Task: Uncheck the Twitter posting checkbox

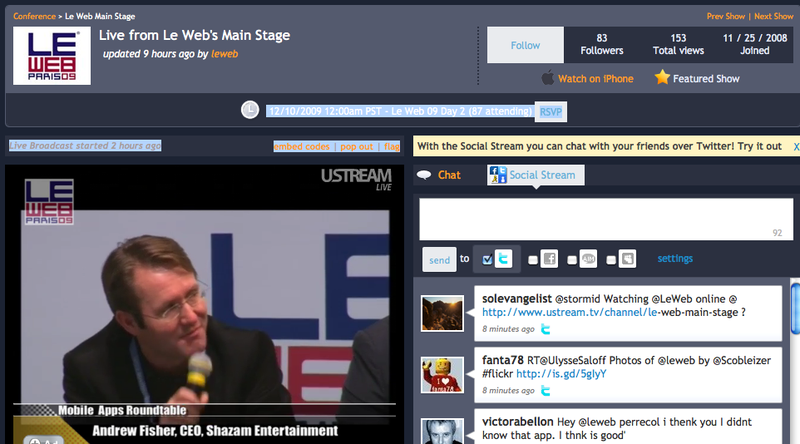Action: [487, 260]
